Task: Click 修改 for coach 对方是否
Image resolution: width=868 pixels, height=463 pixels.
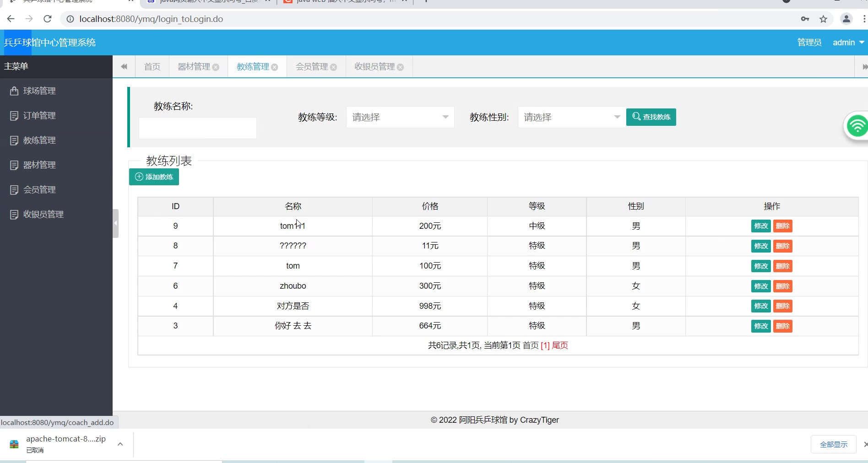Action: click(761, 306)
